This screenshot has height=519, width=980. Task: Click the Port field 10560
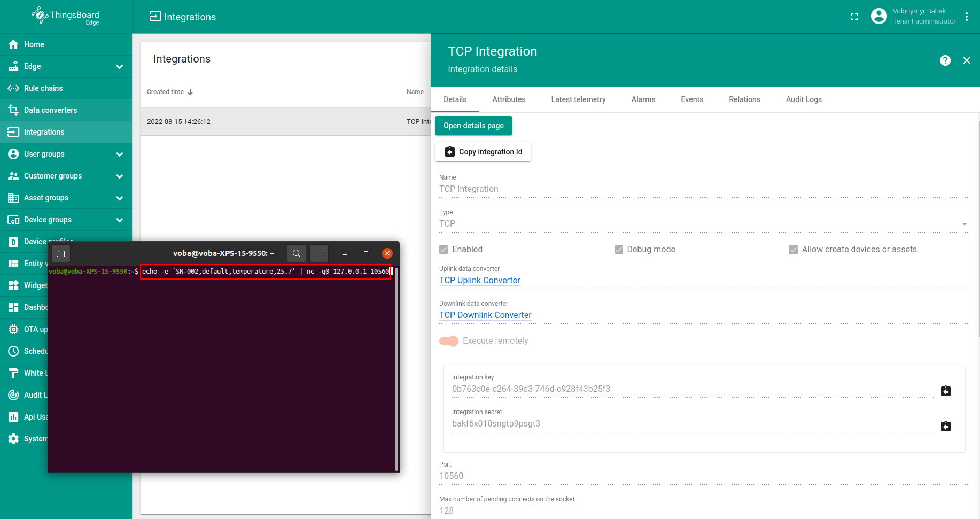tap(703, 476)
